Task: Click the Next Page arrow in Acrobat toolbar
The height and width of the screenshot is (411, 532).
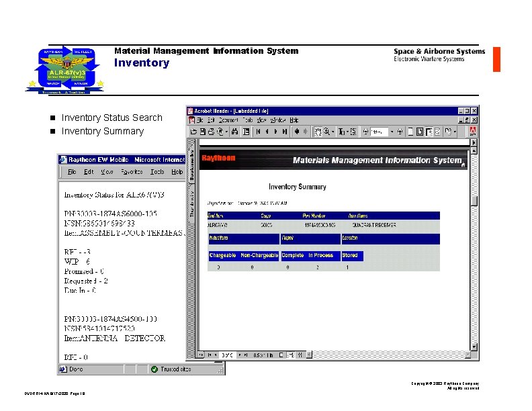Action: (x=275, y=132)
